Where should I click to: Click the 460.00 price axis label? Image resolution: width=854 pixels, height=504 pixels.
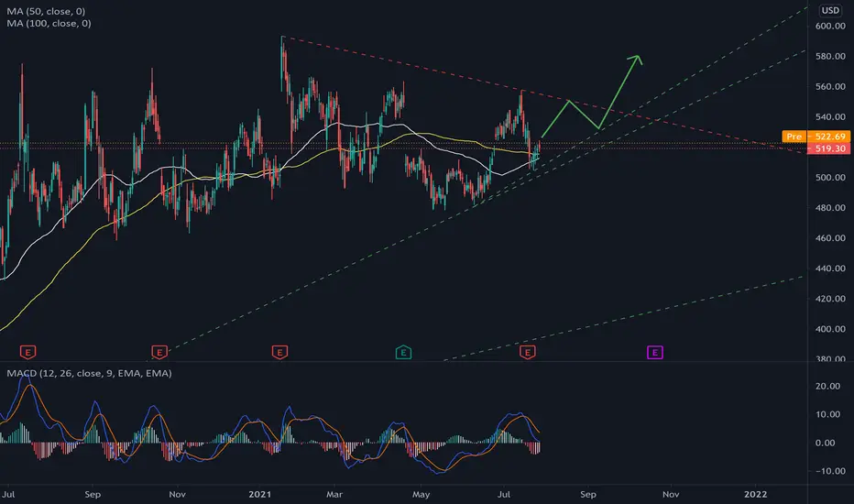830,238
